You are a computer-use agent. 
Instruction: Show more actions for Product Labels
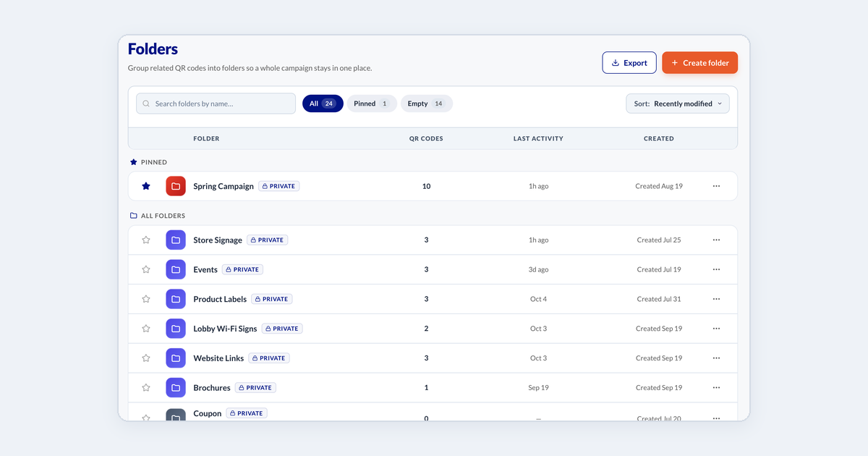click(x=716, y=299)
